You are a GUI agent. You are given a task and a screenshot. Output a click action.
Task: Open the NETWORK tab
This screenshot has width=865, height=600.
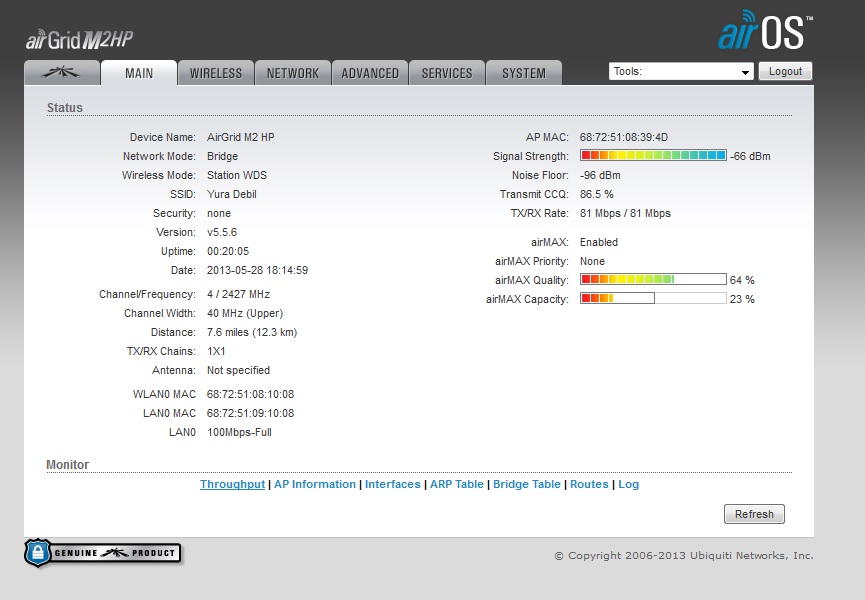[x=293, y=73]
